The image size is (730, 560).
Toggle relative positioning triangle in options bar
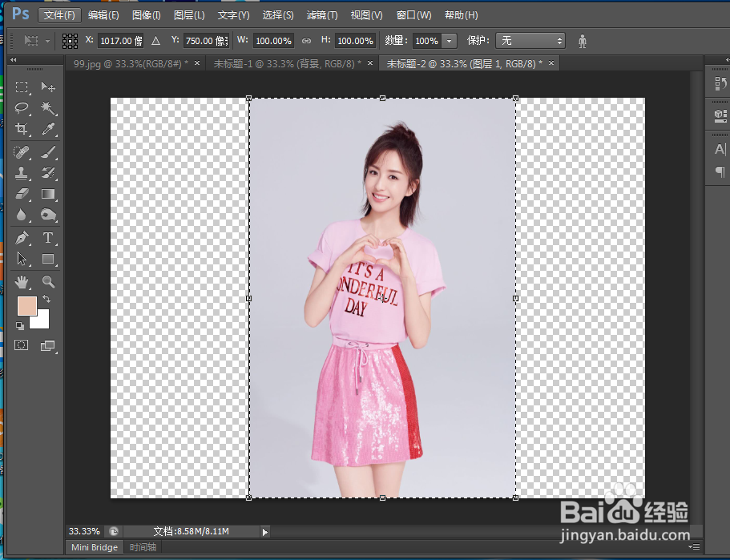point(156,41)
